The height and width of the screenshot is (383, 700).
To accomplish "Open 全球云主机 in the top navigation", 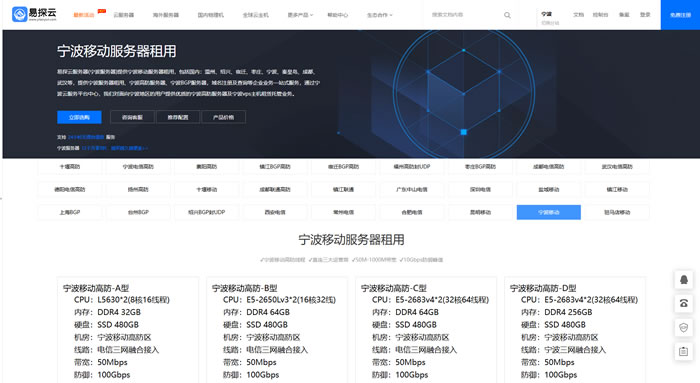I will pyautogui.click(x=256, y=15).
